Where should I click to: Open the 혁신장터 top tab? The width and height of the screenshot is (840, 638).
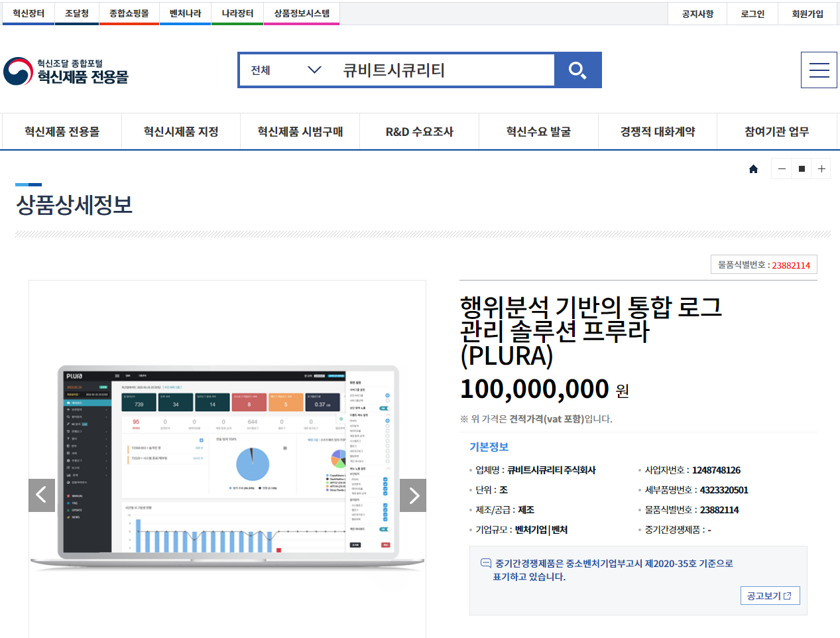29,13
